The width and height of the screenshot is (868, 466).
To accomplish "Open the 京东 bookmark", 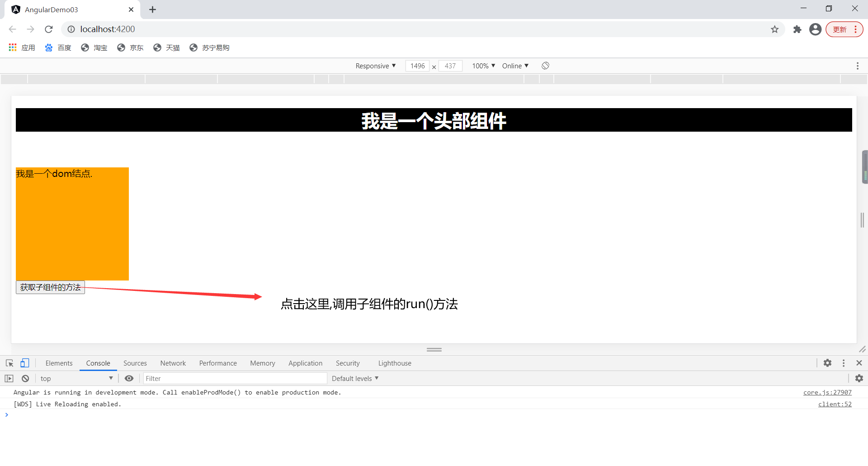I will click(x=130, y=48).
